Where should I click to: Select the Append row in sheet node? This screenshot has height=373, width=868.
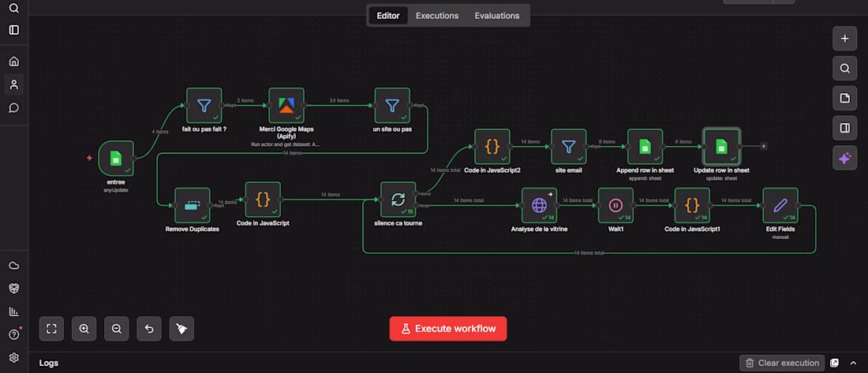645,147
